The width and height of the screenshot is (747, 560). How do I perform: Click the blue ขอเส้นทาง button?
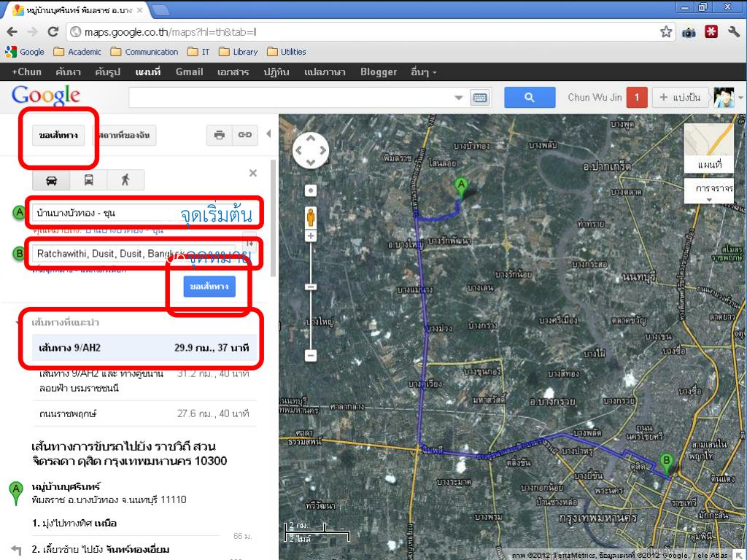click(209, 287)
